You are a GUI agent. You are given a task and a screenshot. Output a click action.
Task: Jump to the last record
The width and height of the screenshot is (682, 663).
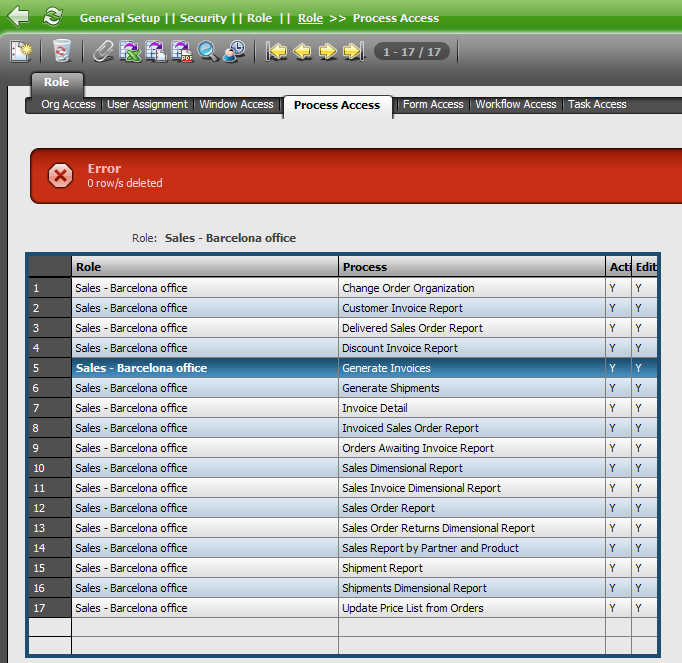353,51
